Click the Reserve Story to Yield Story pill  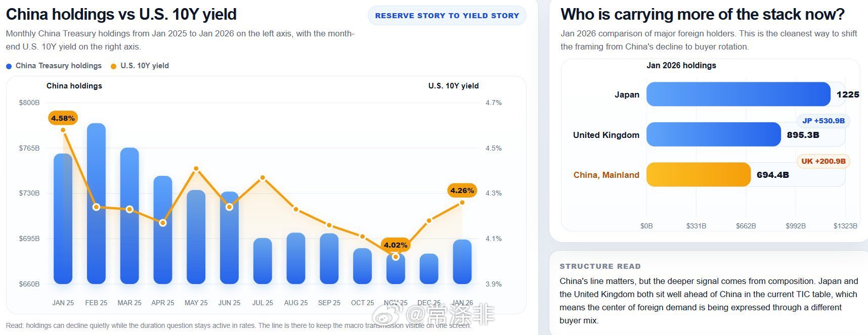(447, 16)
